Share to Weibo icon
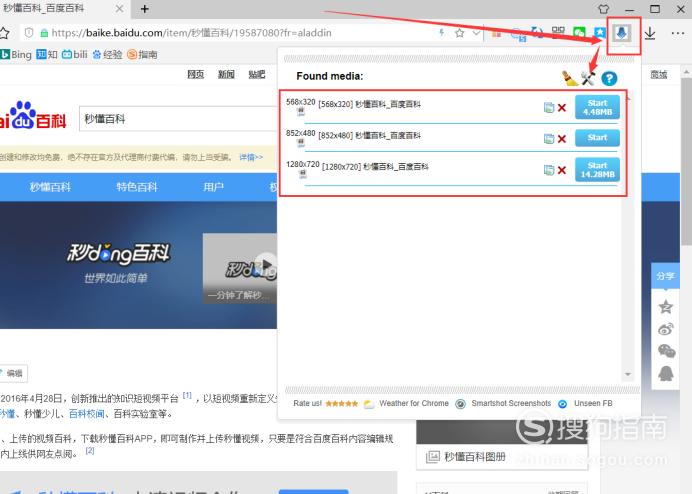692x494 pixels. 666,329
